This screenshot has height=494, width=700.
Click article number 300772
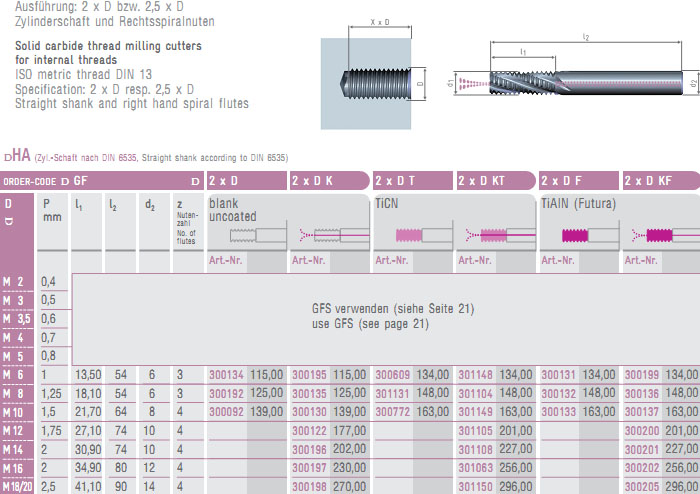[392, 411]
